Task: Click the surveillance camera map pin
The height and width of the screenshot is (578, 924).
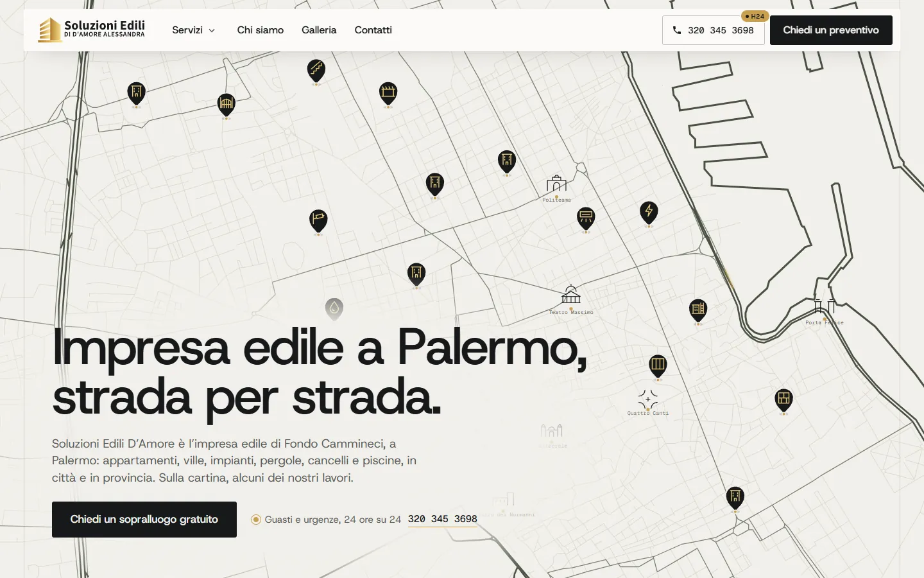Action: click(318, 220)
